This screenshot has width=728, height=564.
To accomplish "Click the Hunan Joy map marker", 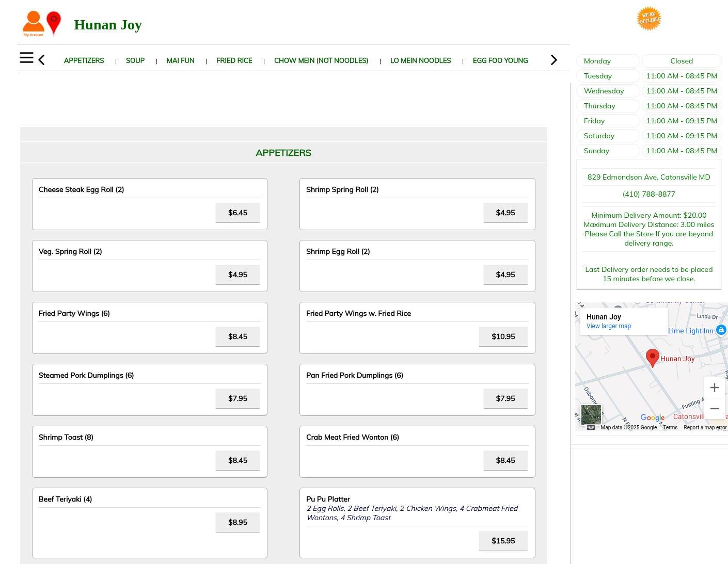I will click(652, 357).
